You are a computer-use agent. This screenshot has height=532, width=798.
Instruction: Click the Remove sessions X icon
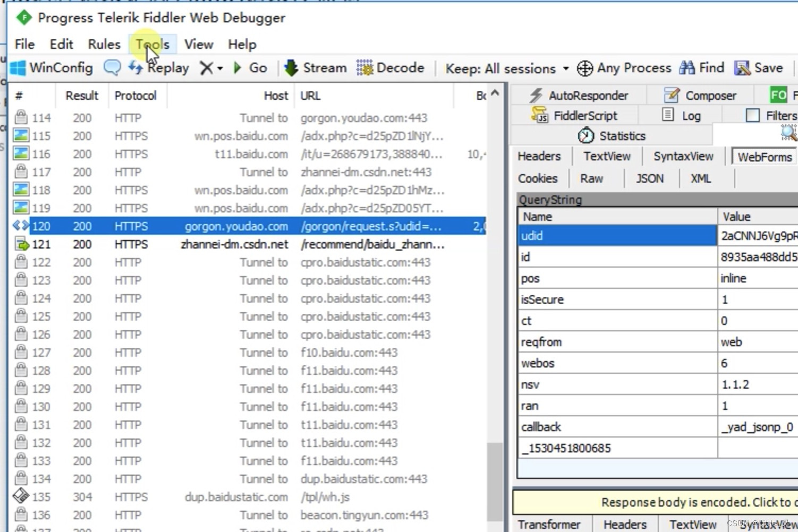tap(206, 68)
